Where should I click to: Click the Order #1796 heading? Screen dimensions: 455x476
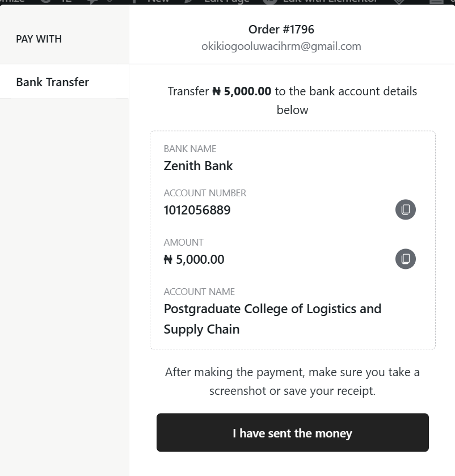pyautogui.click(x=281, y=29)
